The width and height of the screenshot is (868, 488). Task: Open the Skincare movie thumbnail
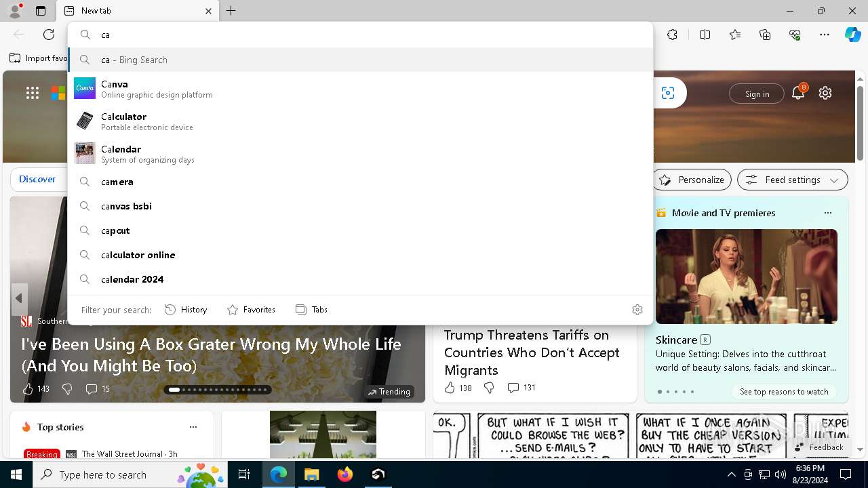click(x=746, y=277)
